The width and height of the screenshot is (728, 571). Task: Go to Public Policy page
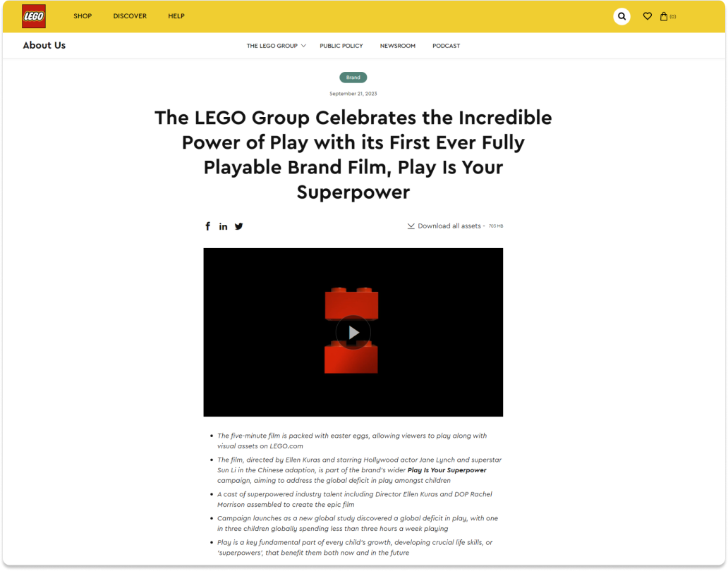click(341, 46)
